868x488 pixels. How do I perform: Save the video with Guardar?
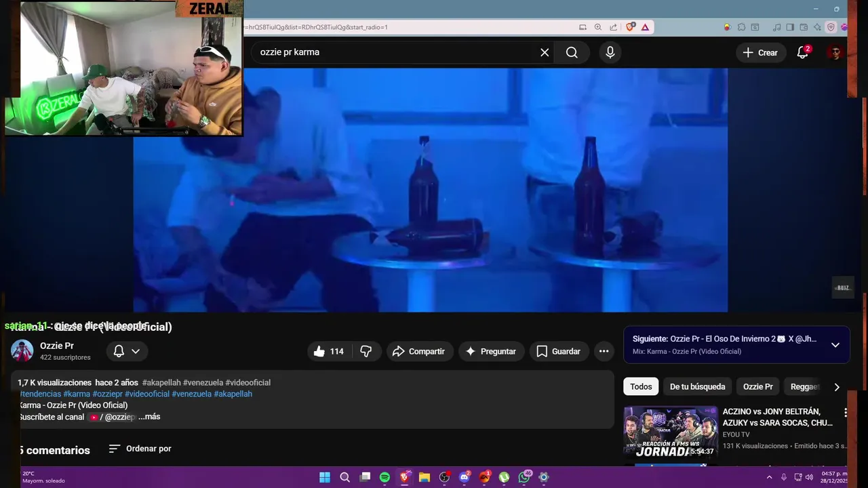coord(558,351)
